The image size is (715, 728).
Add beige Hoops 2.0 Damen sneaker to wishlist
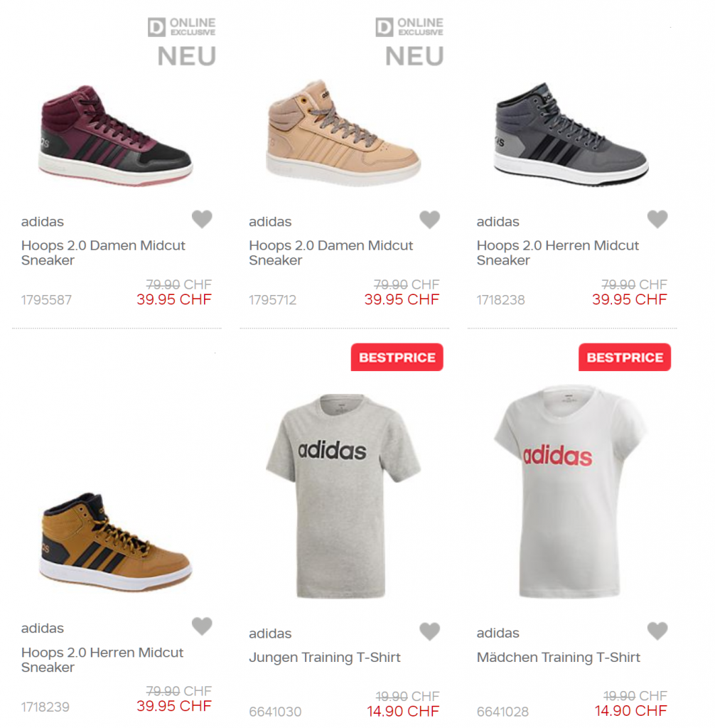click(x=429, y=220)
